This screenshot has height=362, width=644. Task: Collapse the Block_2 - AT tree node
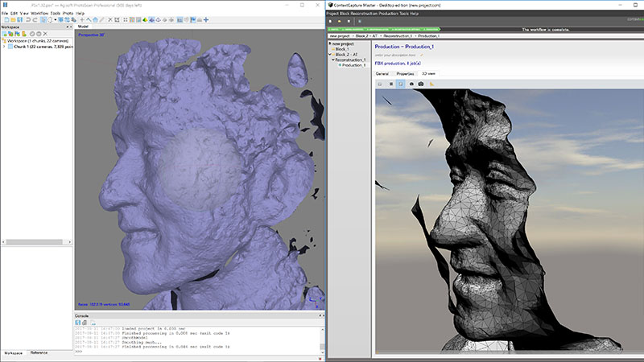click(330, 54)
